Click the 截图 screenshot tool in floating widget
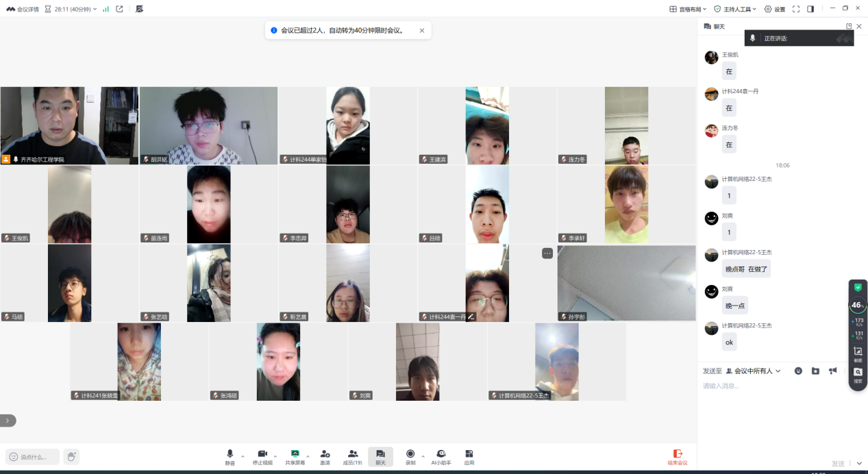868x474 pixels. [x=858, y=353]
